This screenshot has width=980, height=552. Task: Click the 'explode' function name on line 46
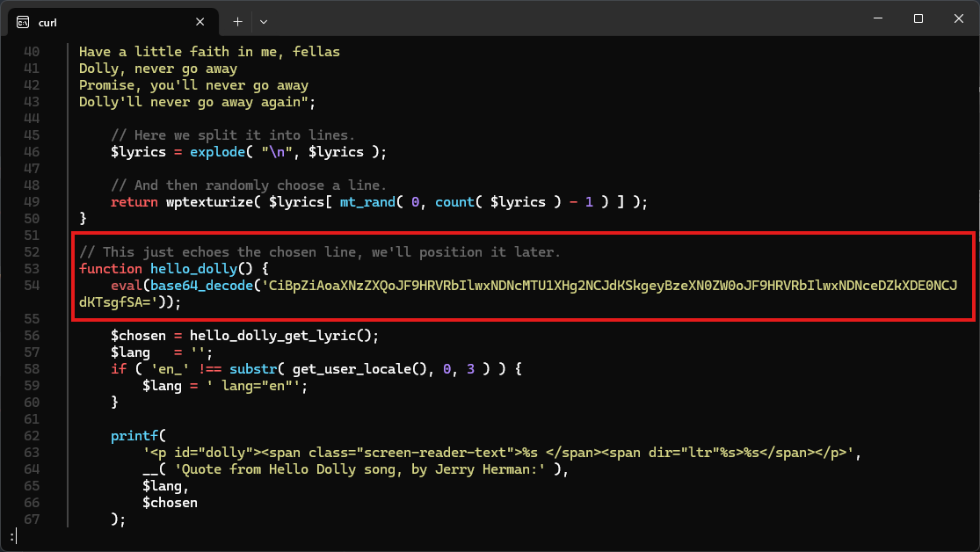[x=217, y=152]
